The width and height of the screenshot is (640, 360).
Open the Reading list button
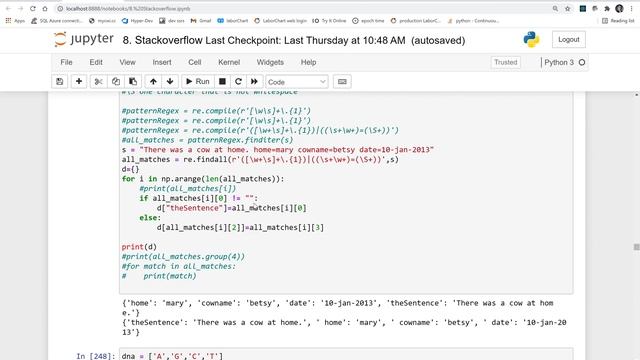coord(618,21)
